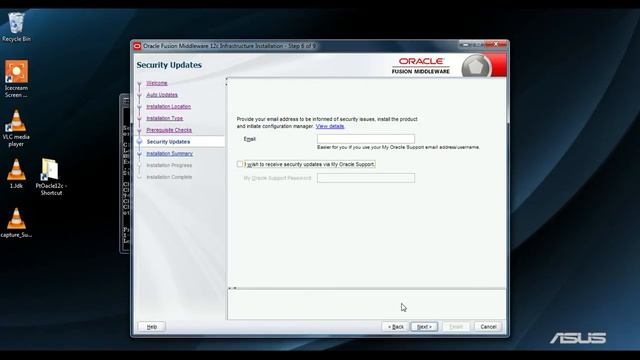Select the capture_Su desktop file icon
This screenshot has height=360, width=640.
pyautogui.click(x=16, y=222)
